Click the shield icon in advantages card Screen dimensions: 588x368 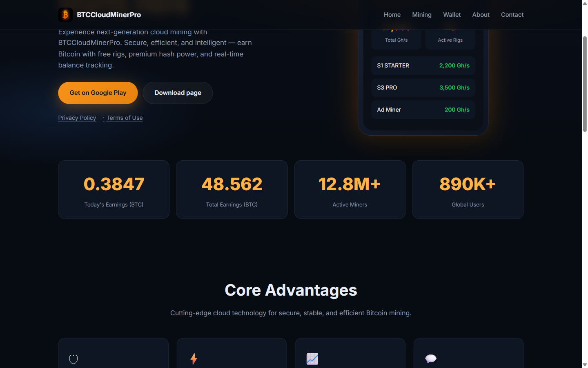pyautogui.click(x=73, y=359)
